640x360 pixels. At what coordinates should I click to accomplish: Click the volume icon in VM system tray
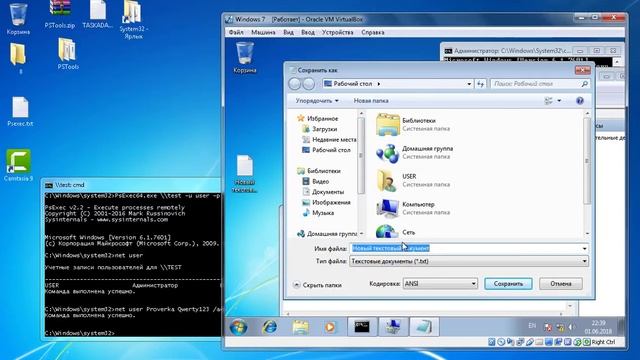572,327
